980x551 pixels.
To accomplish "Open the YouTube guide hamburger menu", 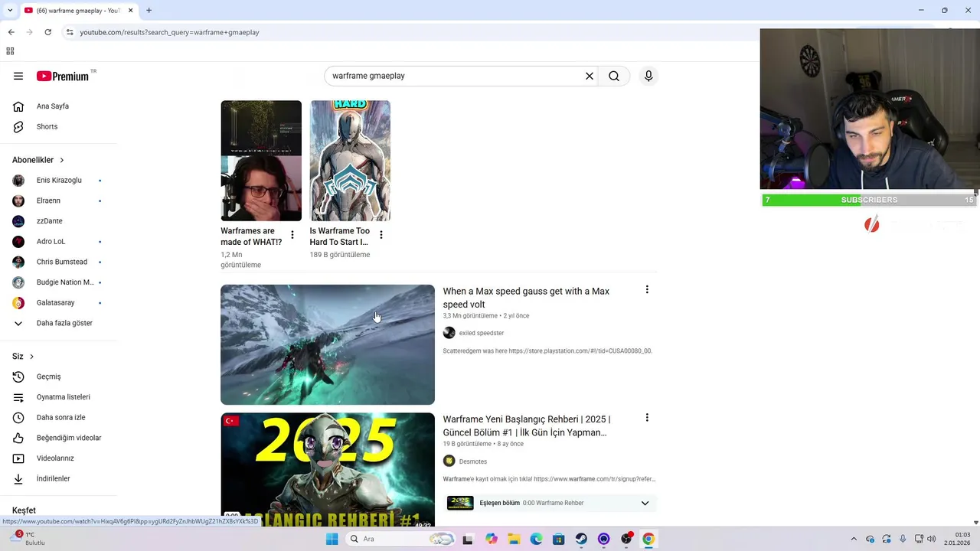I will pyautogui.click(x=18, y=76).
